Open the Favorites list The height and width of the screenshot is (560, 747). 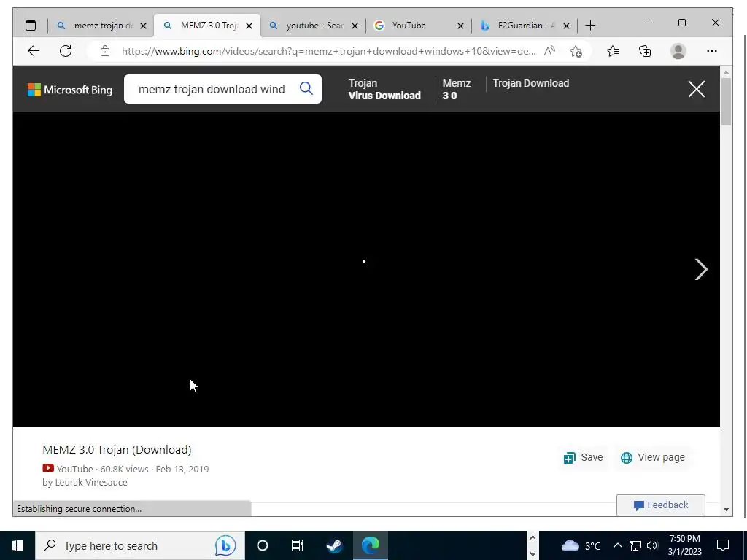click(x=613, y=51)
